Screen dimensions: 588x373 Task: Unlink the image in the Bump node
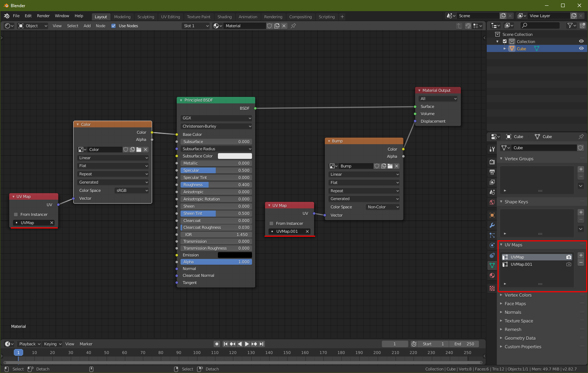[397, 166]
